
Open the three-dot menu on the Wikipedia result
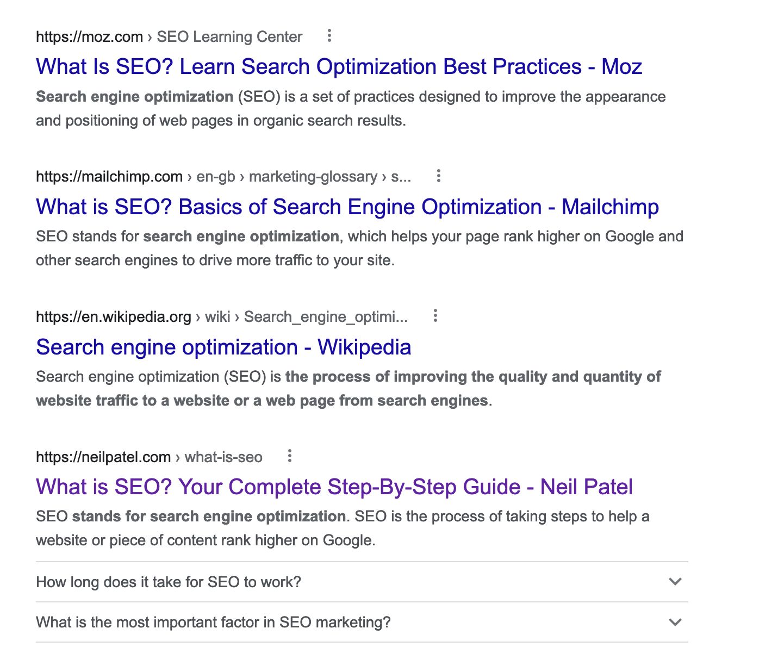pos(435,315)
